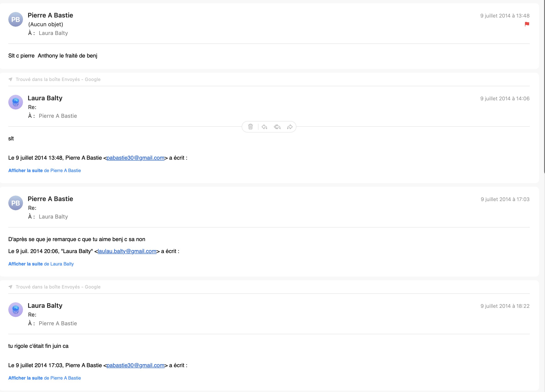Click the forward arrow icon
The height and width of the screenshot is (392, 545).
(x=290, y=127)
